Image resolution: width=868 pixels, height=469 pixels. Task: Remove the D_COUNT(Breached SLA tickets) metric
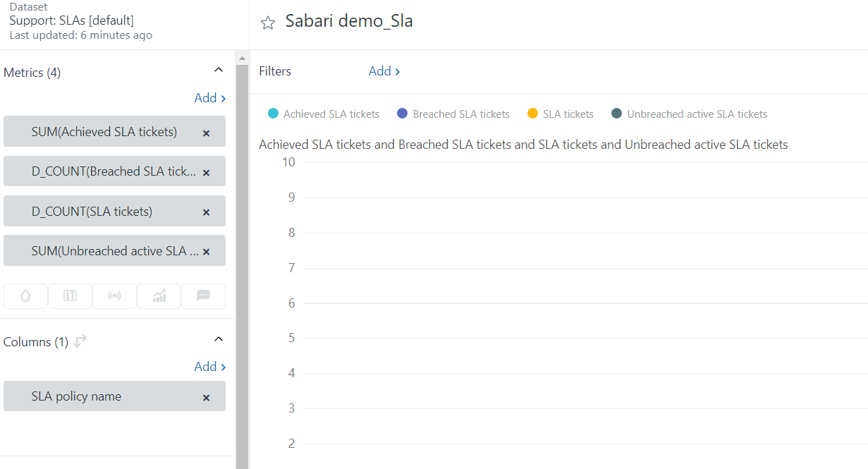coord(207,172)
